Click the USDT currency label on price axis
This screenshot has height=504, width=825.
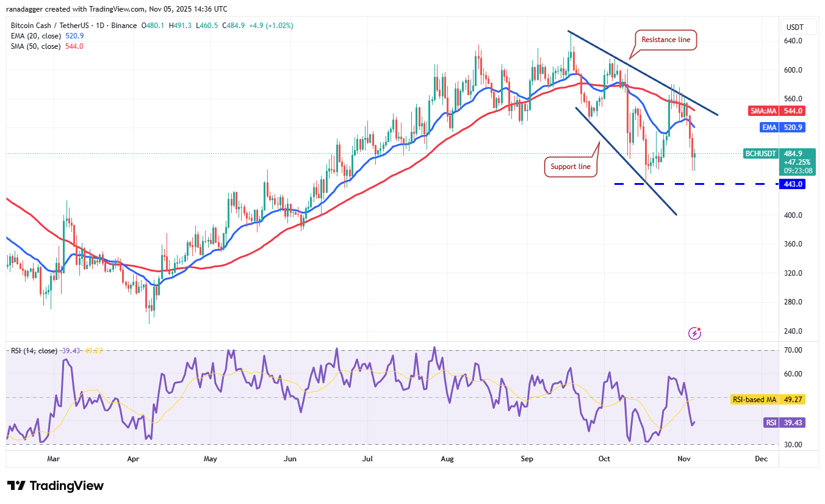point(795,27)
